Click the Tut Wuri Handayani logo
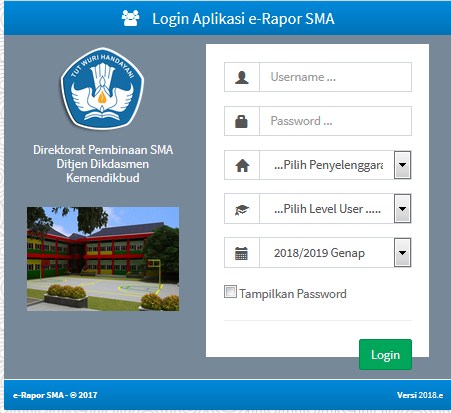This screenshot has height=413, width=451. (102, 89)
